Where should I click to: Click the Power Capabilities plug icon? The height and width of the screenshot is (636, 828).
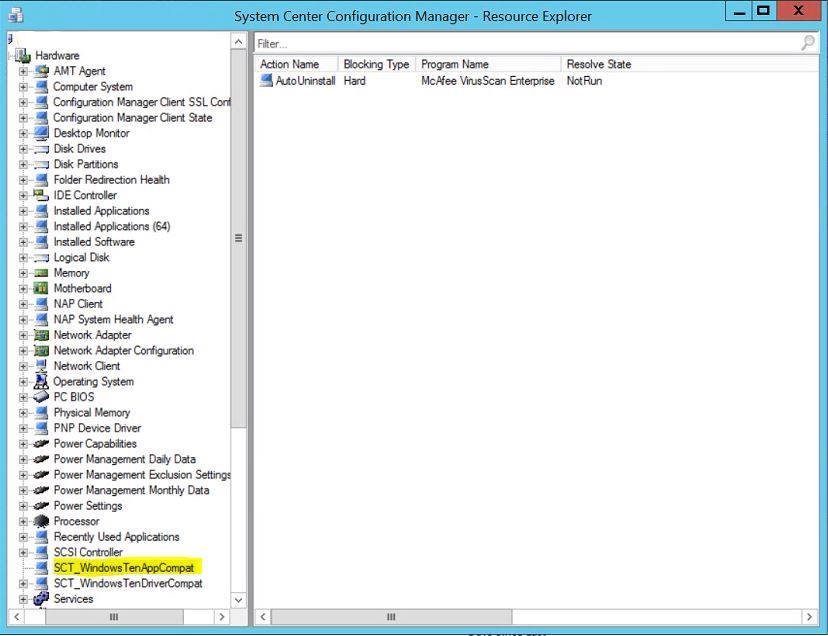[x=41, y=444]
